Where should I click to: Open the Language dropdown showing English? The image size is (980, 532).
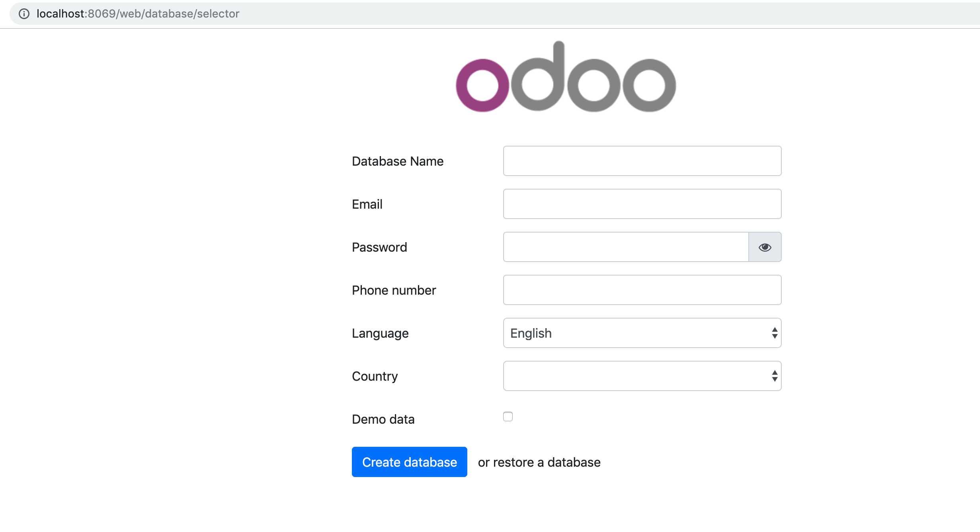pyautogui.click(x=642, y=333)
